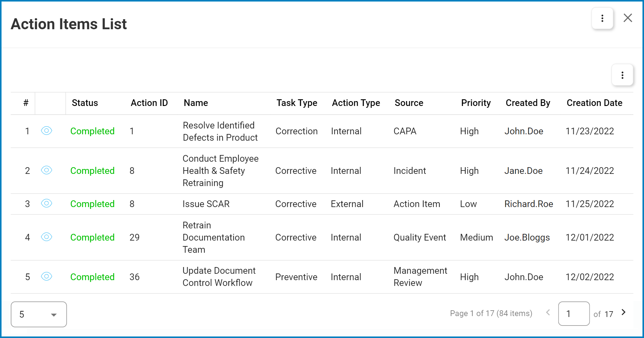
Task: Go to next page using right chevron
Action: tap(624, 312)
